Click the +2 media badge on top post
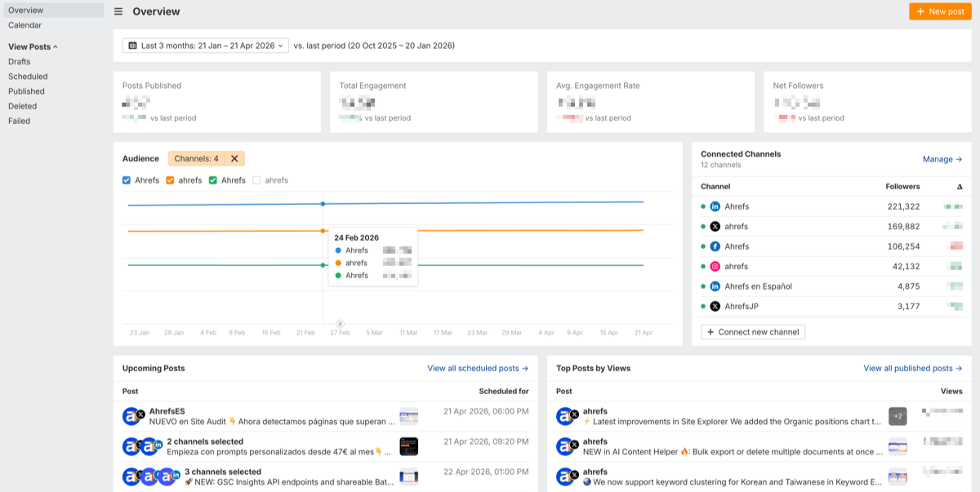980x492 pixels. pyautogui.click(x=898, y=417)
